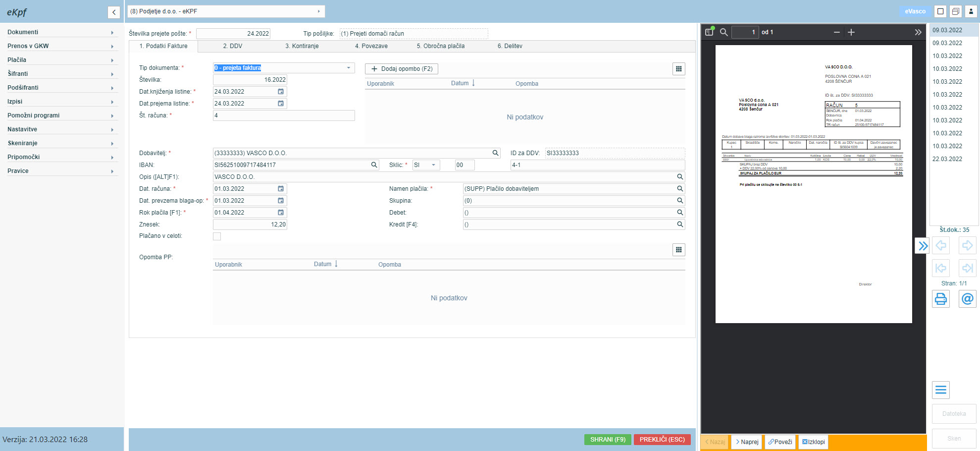The width and height of the screenshot is (980, 451).
Task: Jump to the first document
Action: click(941, 268)
